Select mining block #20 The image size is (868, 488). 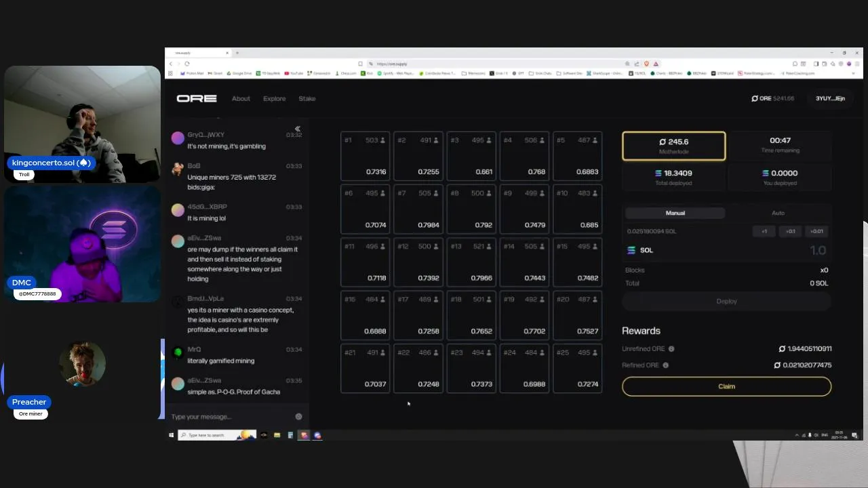[578, 315]
